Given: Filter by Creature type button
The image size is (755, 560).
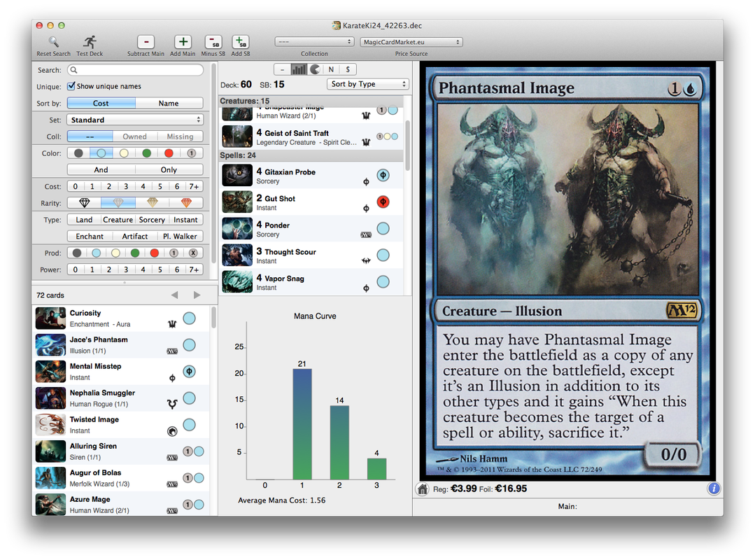Looking at the screenshot, I should coord(118,220).
